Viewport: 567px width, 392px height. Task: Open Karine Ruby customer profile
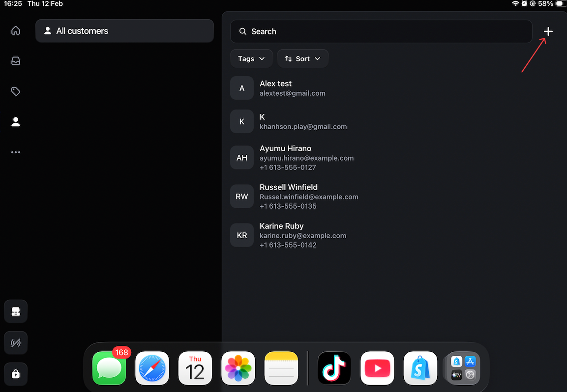click(303, 235)
